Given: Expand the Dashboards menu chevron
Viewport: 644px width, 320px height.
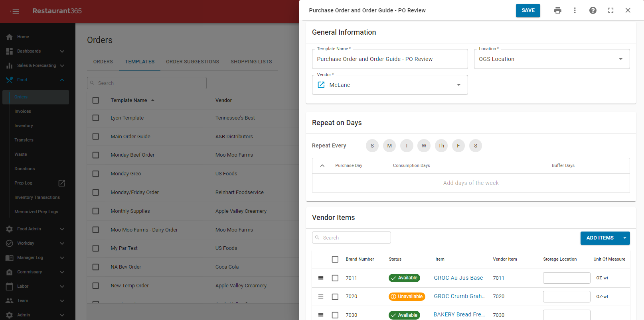Looking at the screenshot, I should pyautogui.click(x=62, y=51).
